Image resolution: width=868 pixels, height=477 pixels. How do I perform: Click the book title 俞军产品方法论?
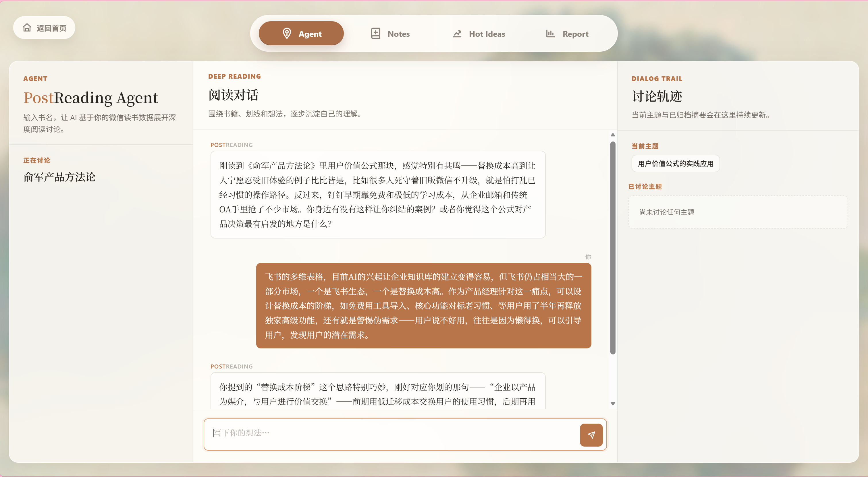pos(59,177)
